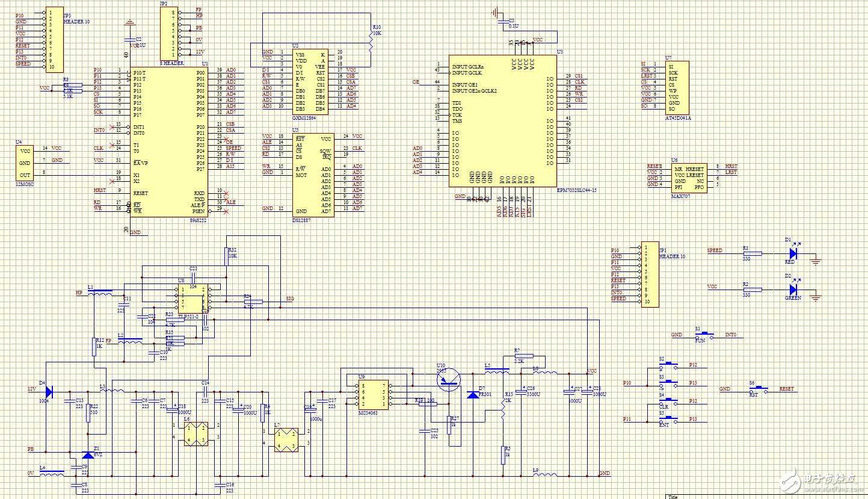
Task: Select resistor R2 330 near GREEN LED
Action: click(x=752, y=290)
